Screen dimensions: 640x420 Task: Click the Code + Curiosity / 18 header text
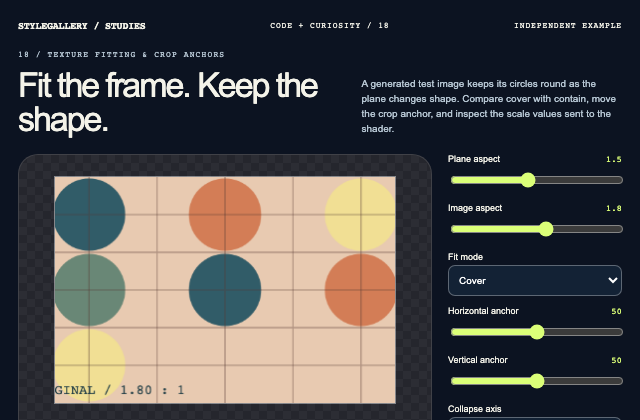tap(329, 25)
